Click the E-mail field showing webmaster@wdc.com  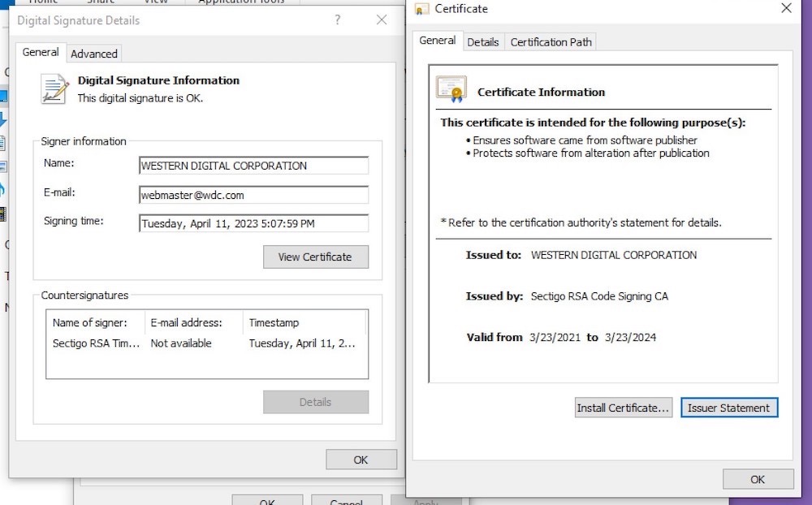click(253, 194)
